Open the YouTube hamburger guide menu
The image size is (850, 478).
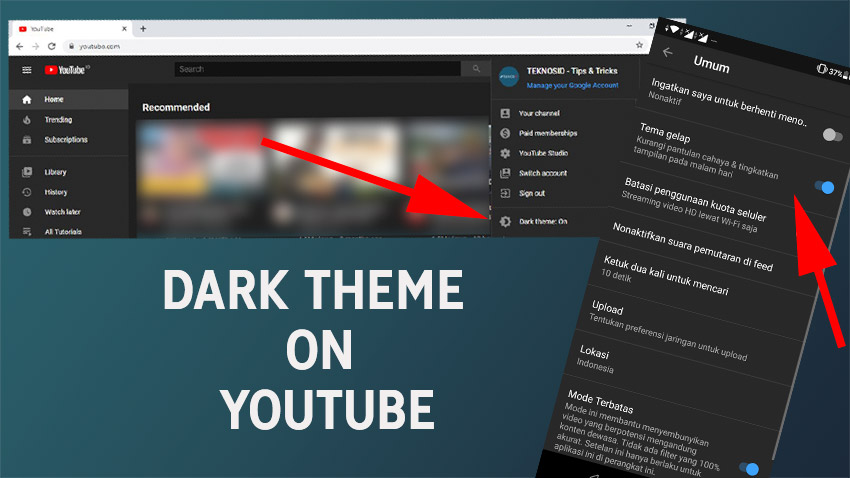click(x=27, y=70)
